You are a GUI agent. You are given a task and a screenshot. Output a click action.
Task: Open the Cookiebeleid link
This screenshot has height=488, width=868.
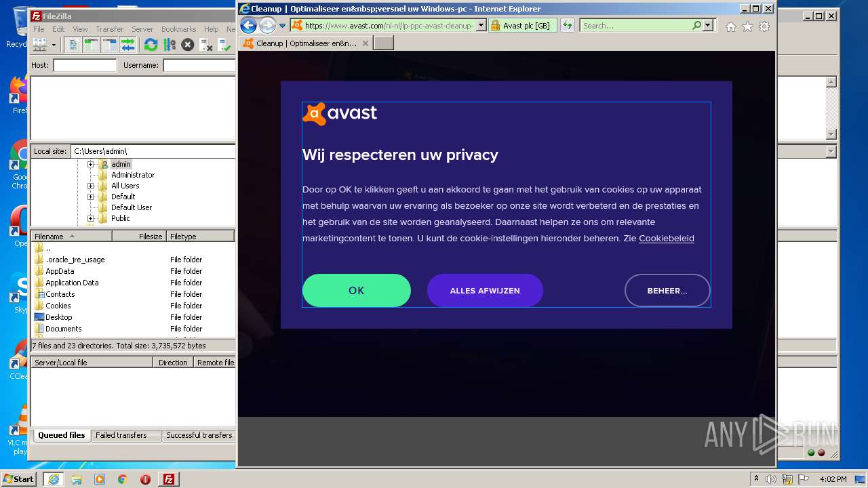point(667,239)
